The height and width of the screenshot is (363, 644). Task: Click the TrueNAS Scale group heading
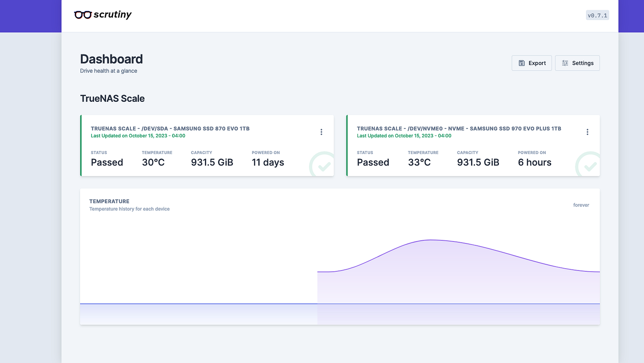112,98
